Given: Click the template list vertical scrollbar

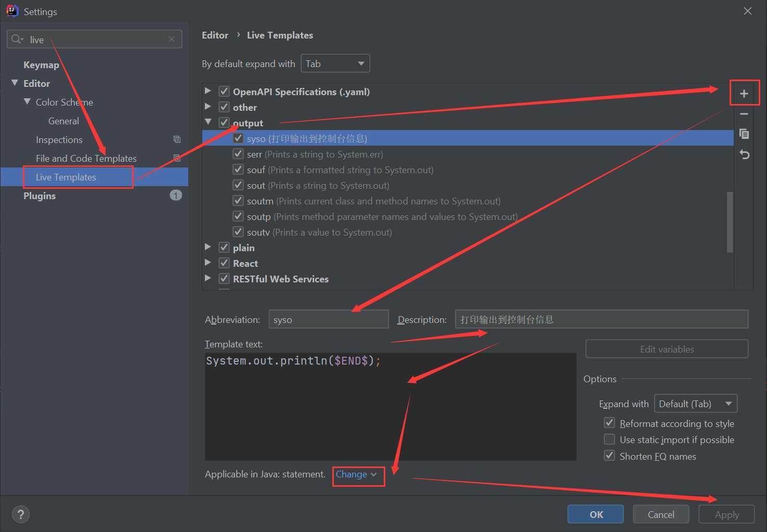Looking at the screenshot, I should (x=730, y=222).
